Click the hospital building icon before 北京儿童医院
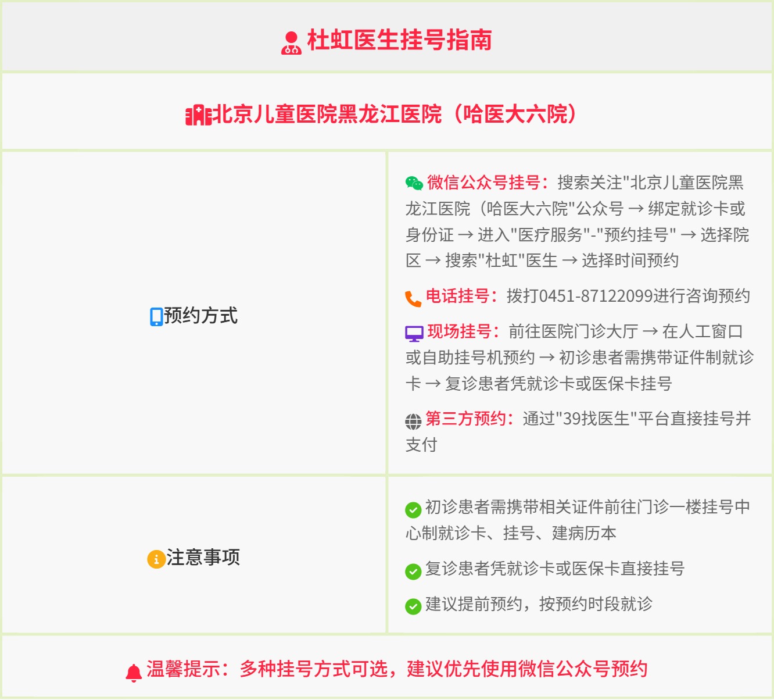The height and width of the screenshot is (700, 774). 198,115
